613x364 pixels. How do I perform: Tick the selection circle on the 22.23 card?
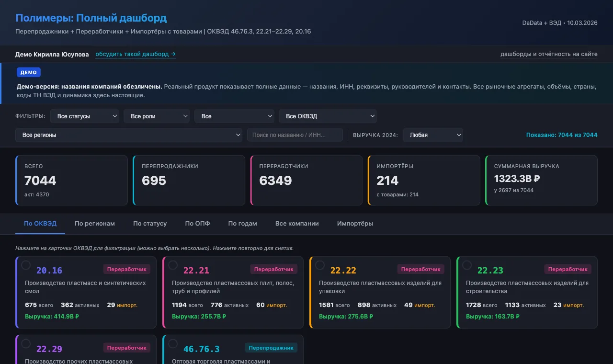click(x=467, y=265)
